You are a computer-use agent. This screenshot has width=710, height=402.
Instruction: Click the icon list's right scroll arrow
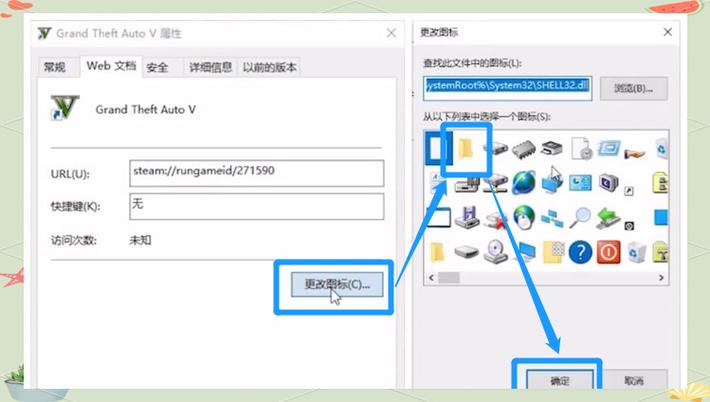[x=661, y=278]
